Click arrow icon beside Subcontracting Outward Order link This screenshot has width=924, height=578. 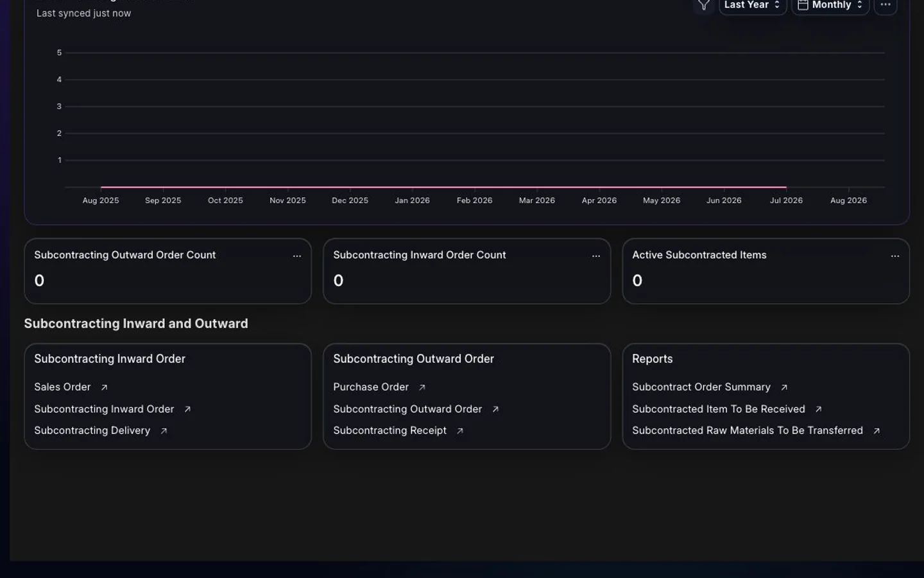pyautogui.click(x=495, y=409)
